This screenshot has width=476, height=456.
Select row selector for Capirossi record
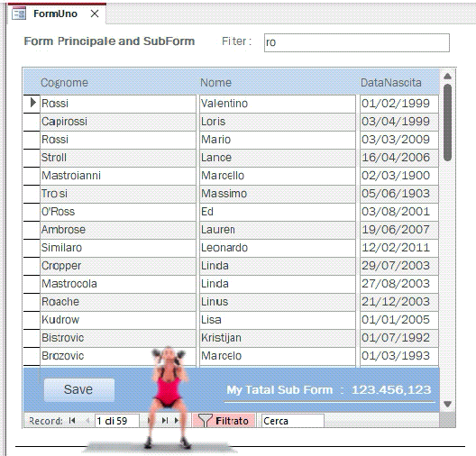32,122
